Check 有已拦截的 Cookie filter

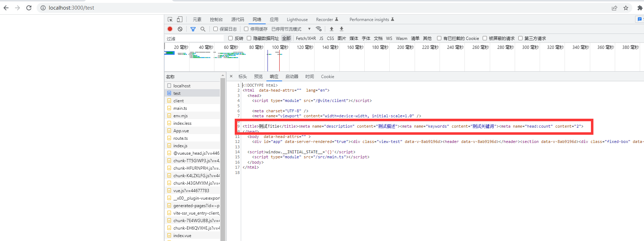(x=439, y=38)
